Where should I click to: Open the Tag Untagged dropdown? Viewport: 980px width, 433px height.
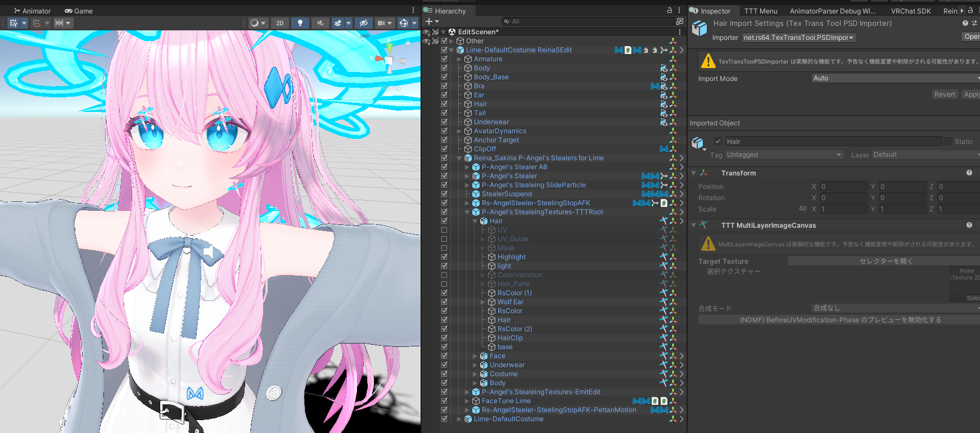pos(784,155)
